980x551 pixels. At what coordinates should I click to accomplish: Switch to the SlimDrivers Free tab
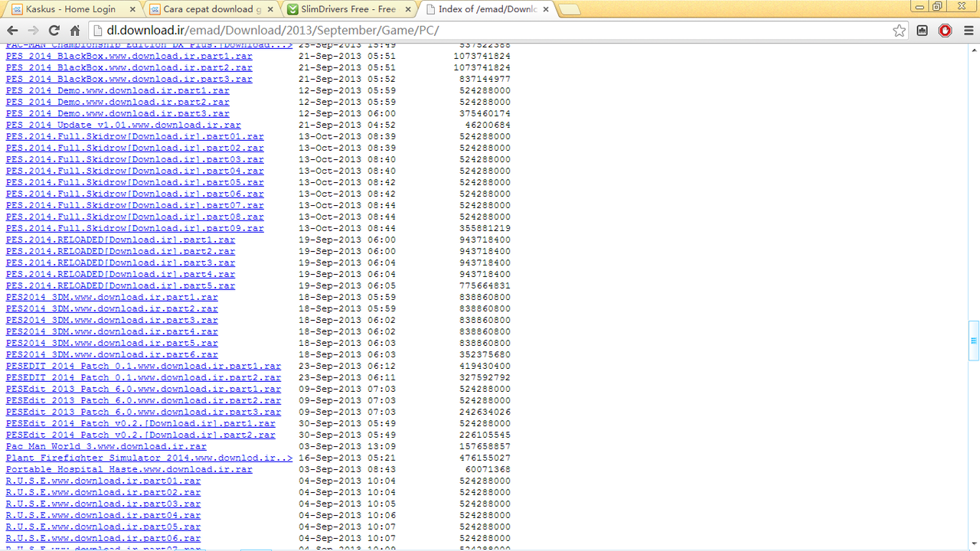(348, 9)
